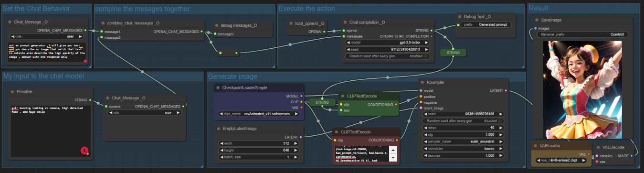Screen dimensions: 644x173
Task: Click the VAEDecode IMAGE output port
Action: [x=632, y=156]
